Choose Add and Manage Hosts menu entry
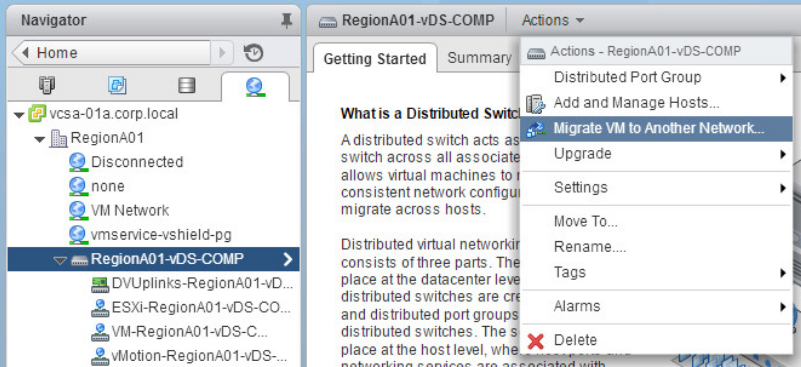Viewport: 801px width, 367px height. (x=656, y=103)
